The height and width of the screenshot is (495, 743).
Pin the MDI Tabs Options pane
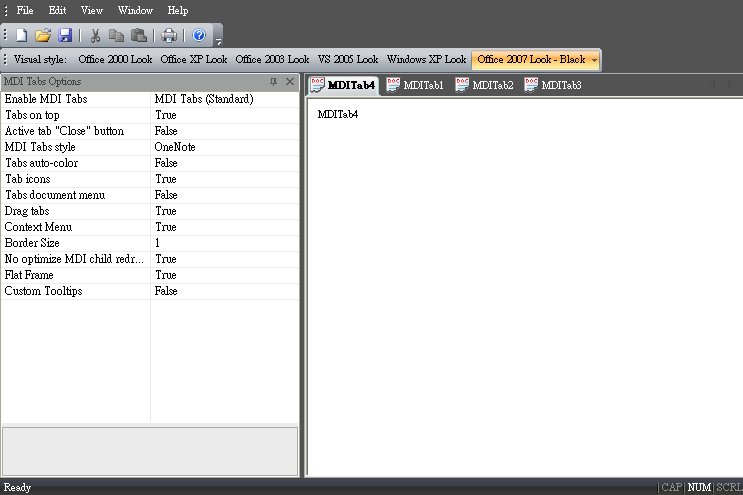pos(273,81)
